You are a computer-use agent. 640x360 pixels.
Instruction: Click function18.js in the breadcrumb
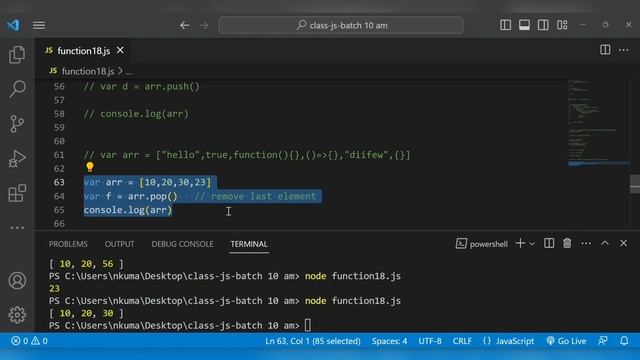click(88, 71)
